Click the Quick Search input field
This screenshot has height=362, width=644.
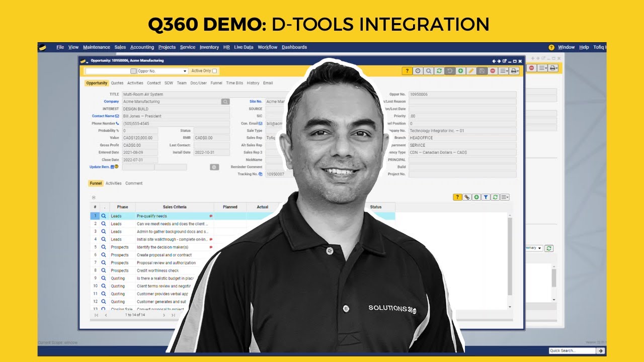click(572, 351)
